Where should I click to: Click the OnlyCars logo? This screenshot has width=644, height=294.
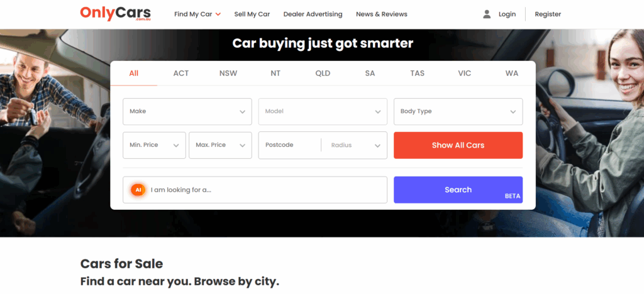[x=116, y=14]
